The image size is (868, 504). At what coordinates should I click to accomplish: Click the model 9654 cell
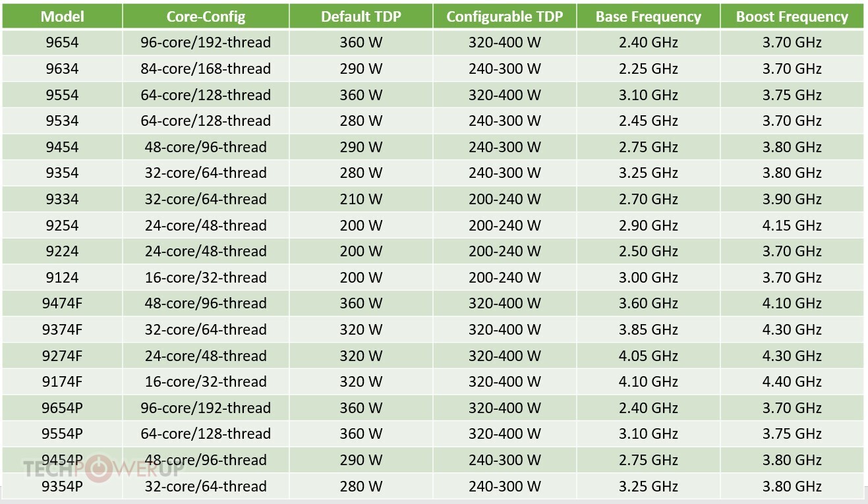tap(62, 42)
